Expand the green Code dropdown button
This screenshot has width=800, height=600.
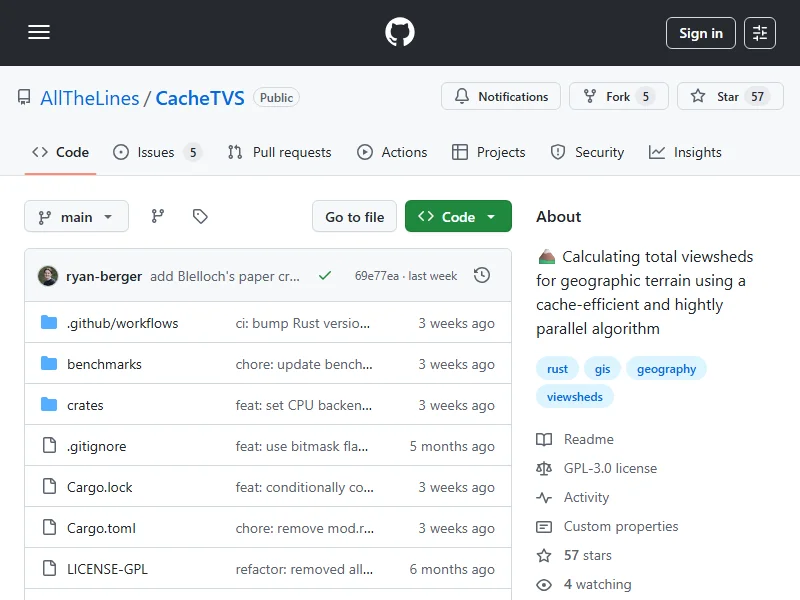(x=458, y=217)
